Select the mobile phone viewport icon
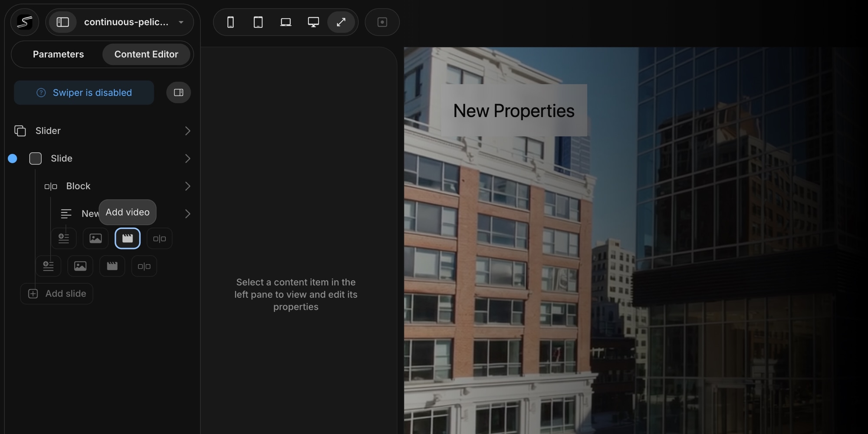This screenshot has width=868, height=434. [230, 22]
